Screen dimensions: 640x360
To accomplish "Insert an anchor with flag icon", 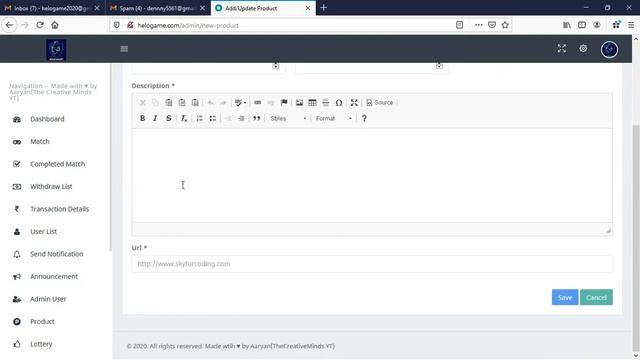I will point(284,103).
